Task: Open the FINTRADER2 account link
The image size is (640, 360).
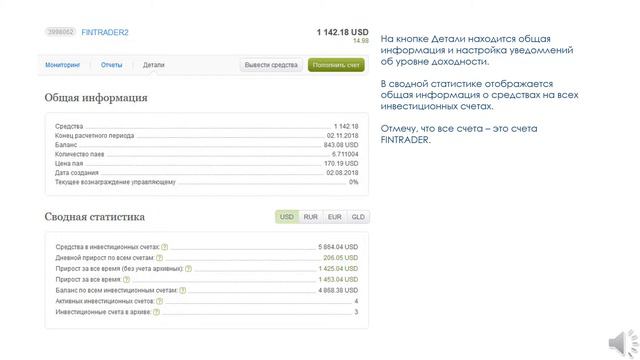Action: (x=105, y=32)
